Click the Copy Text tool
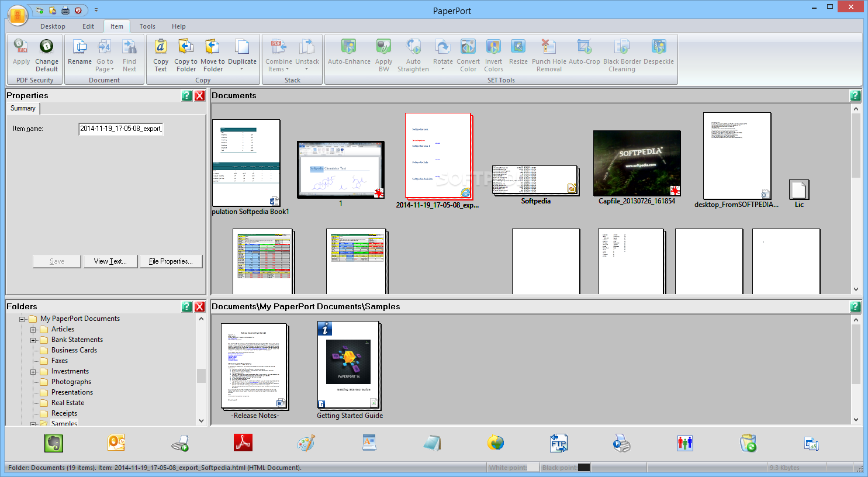The width and height of the screenshot is (868, 477). (x=161, y=56)
